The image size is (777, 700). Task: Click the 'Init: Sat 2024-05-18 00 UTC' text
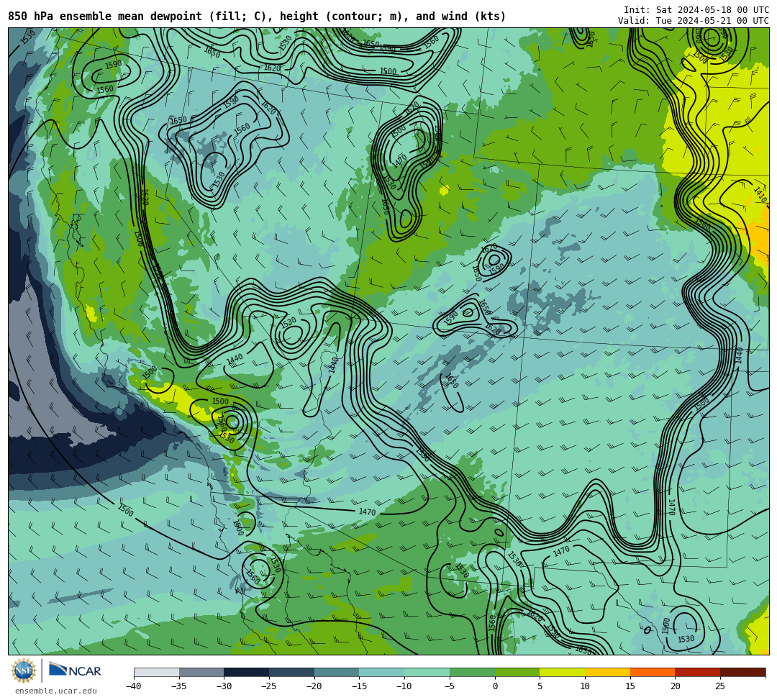(x=696, y=10)
